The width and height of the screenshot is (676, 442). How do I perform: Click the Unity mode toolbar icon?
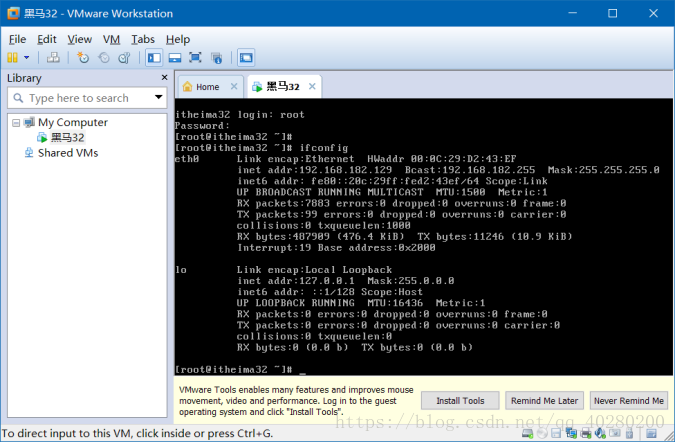216,58
